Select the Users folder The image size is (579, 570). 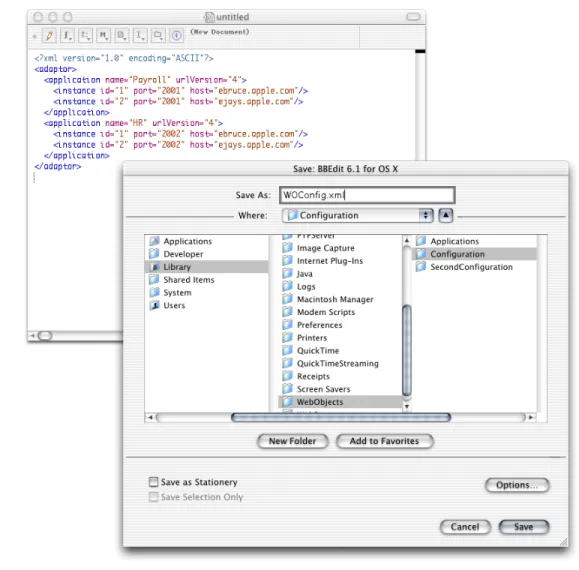click(x=207, y=306)
